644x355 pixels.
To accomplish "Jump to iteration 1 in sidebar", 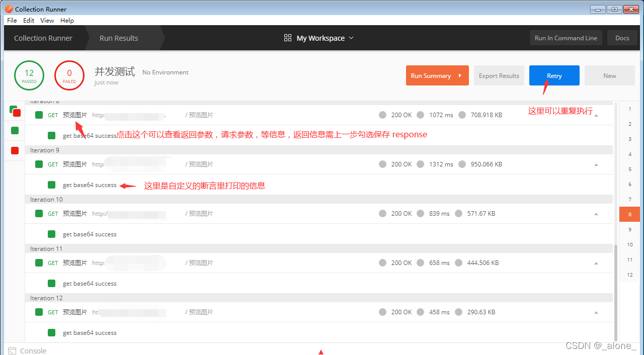I will pos(629,109).
